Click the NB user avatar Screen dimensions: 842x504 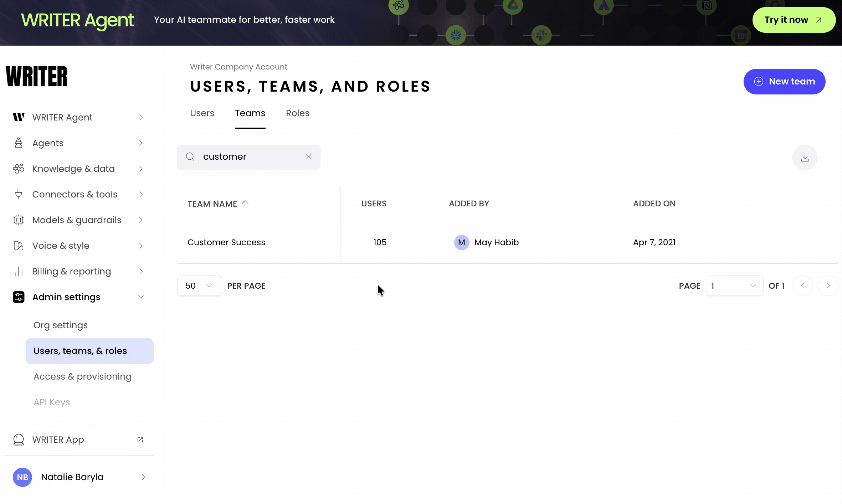(x=22, y=477)
